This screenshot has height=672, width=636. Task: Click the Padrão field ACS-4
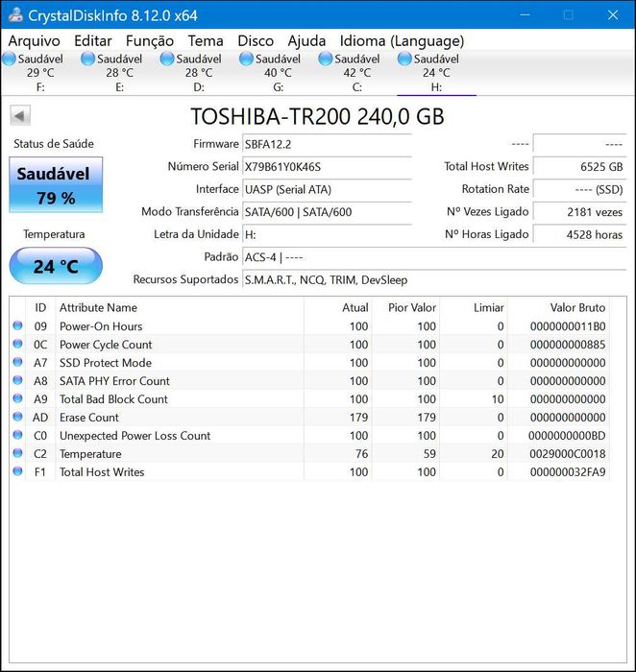tap(434, 257)
